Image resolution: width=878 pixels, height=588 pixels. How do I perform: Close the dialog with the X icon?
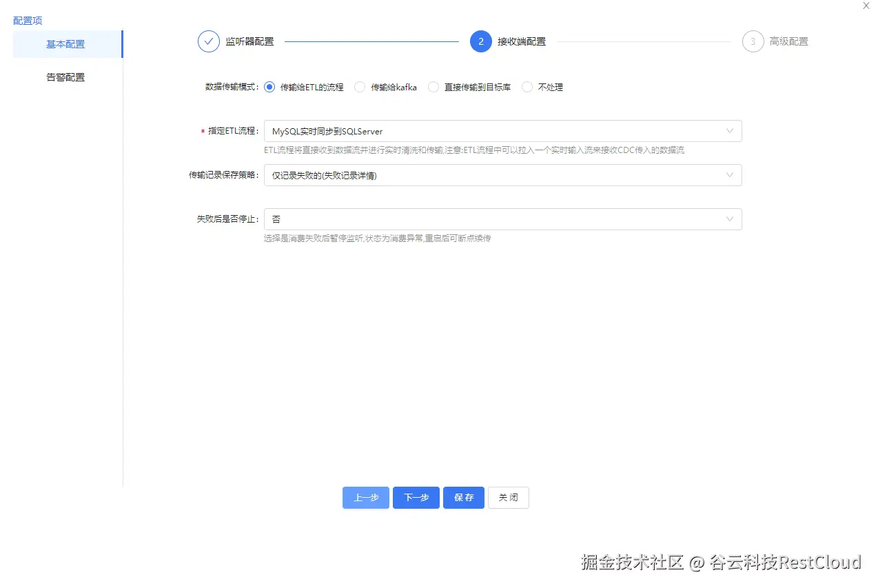pyautogui.click(x=866, y=6)
